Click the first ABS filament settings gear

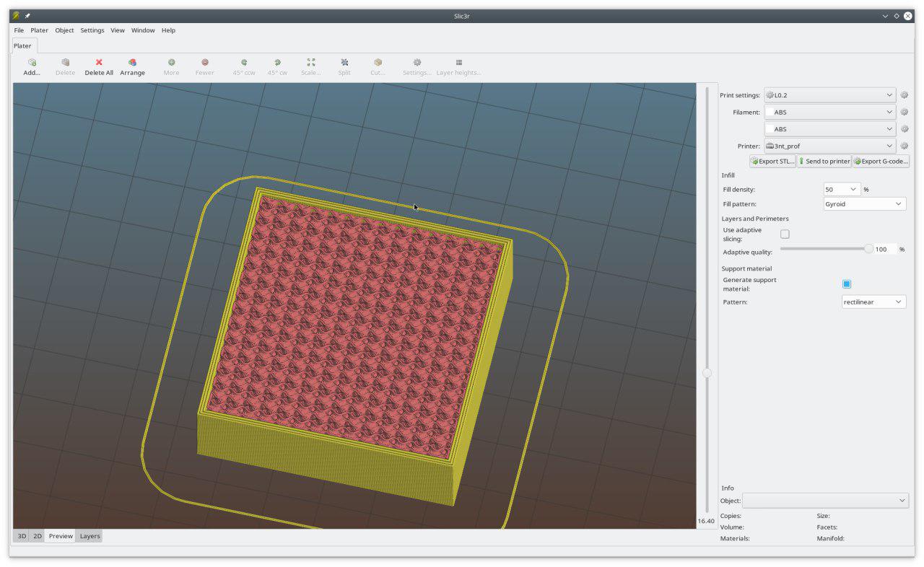pos(904,113)
